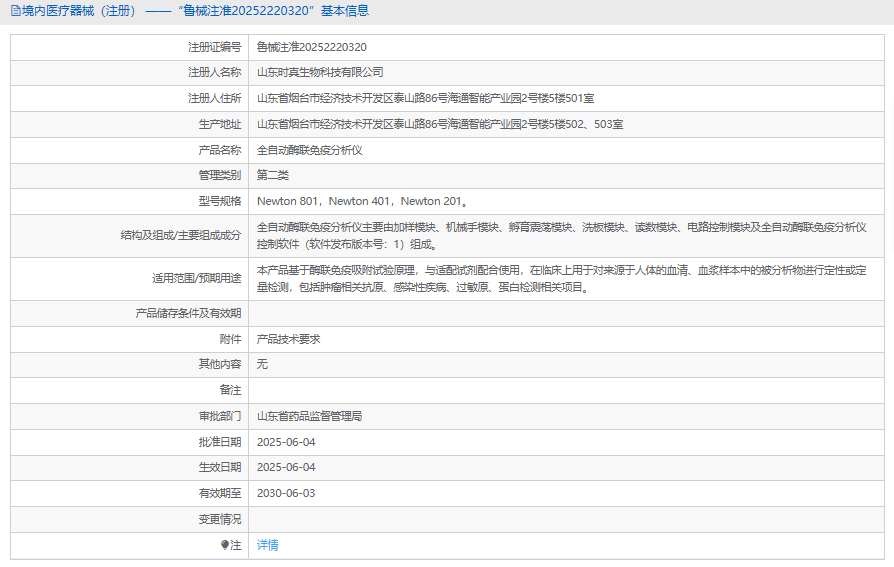This screenshot has height=567, width=894.
Task: Select attachment value 产品技术要求
Action: pos(288,339)
